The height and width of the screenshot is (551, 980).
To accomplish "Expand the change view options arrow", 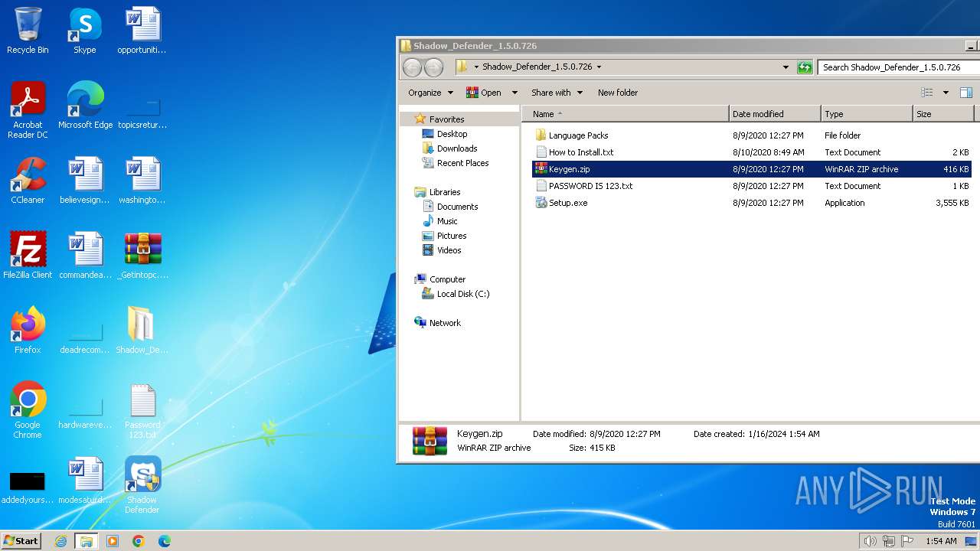I will pyautogui.click(x=946, y=93).
